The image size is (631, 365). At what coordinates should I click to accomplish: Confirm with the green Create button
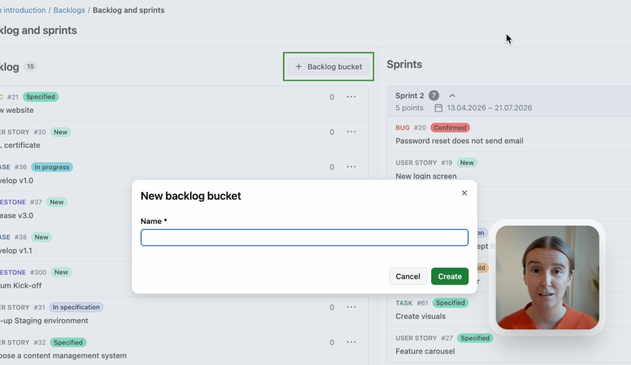[x=450, y=276]
